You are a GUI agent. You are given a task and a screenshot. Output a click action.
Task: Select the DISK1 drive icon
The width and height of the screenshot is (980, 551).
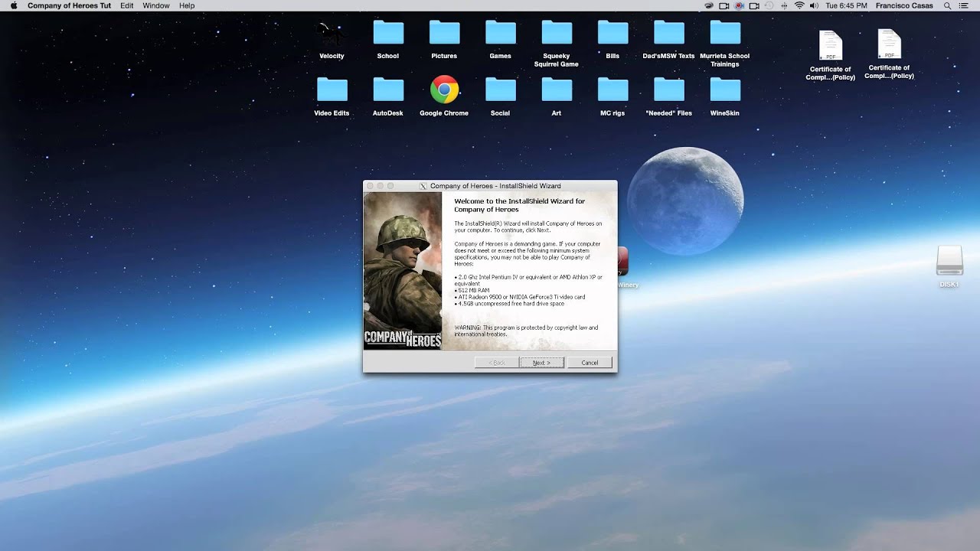click(949, 262)
